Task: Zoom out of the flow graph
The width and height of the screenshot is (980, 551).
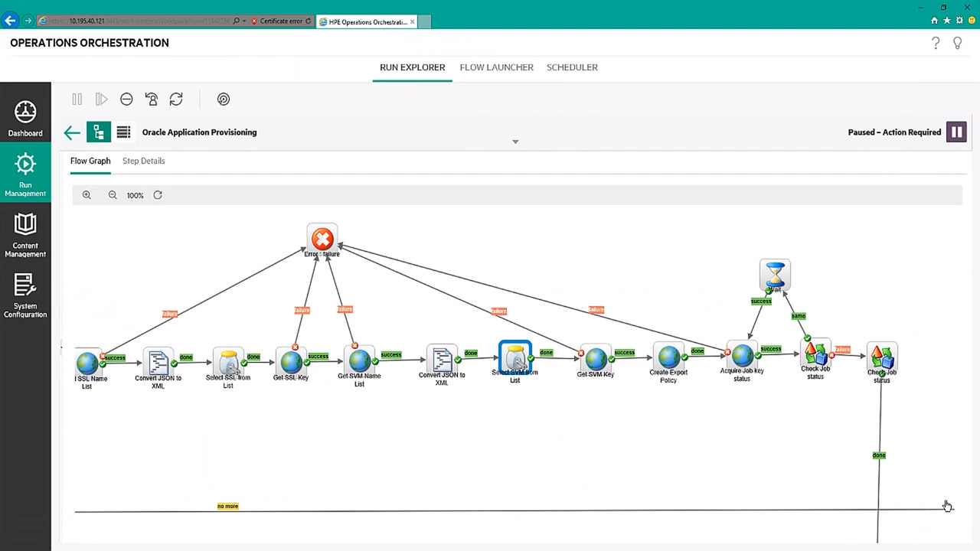Action: 113,195
